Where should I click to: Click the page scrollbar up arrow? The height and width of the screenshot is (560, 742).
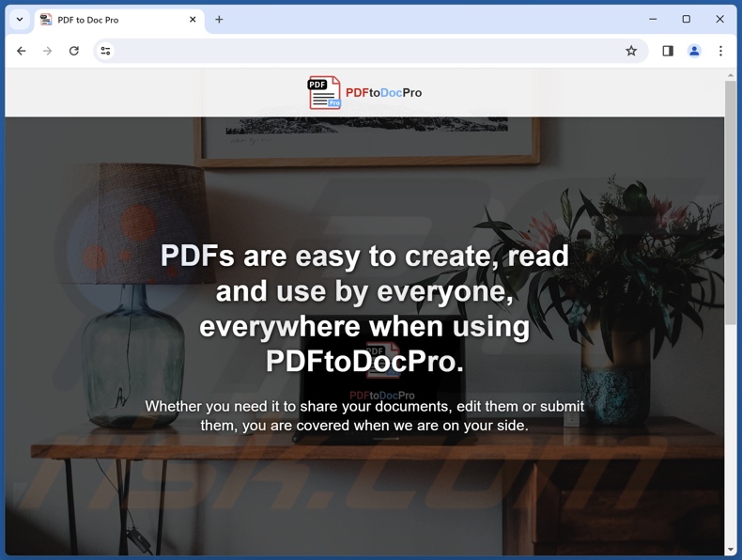[x=731, y=75]
